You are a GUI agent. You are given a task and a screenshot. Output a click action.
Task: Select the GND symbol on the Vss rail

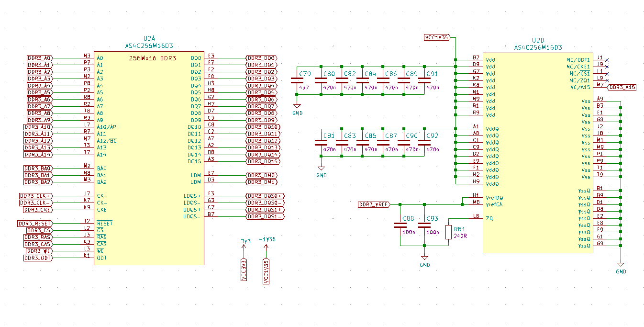pyautogui.click(x=621, y=265)
